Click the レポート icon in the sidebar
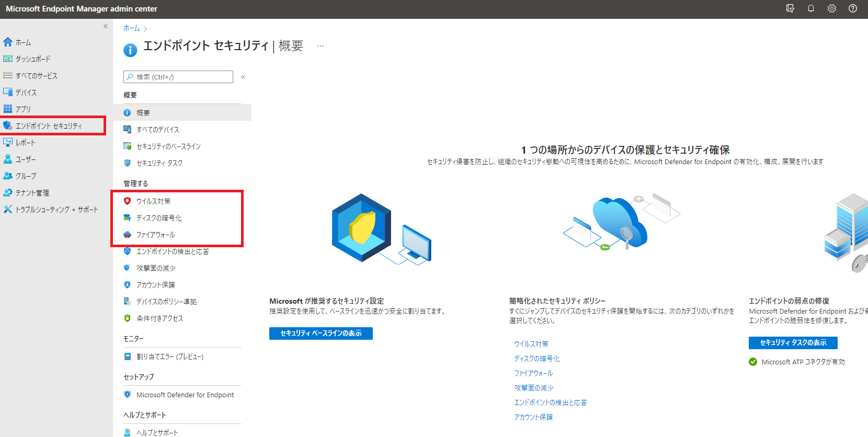This screenshot has width=868, height=437. point(8,142)
